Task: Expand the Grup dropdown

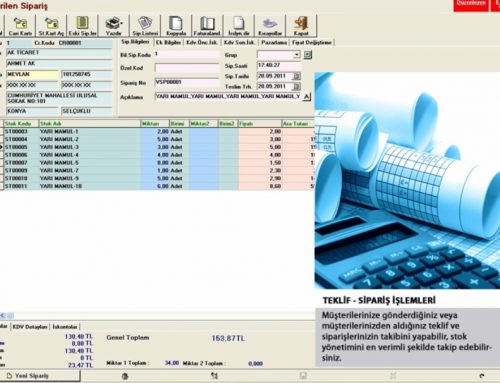Action: (x=297, y=54)
